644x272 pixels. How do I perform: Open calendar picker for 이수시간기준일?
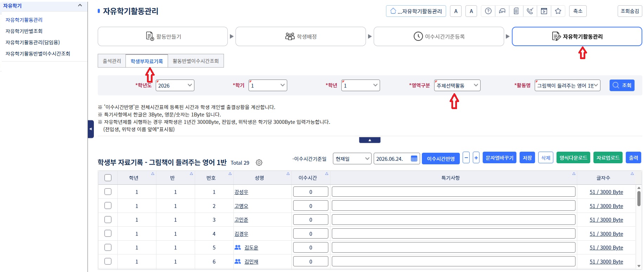(x=414, y=159)
